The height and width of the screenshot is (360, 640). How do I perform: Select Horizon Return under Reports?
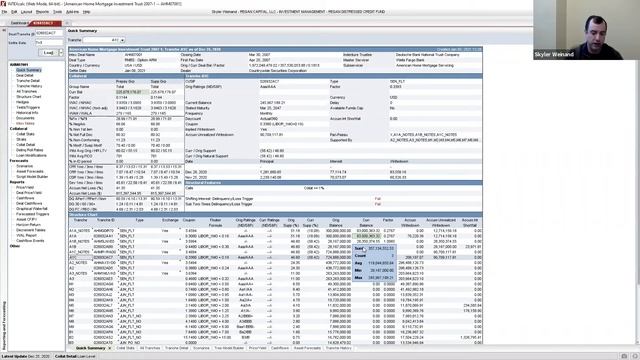coord(28,224)
